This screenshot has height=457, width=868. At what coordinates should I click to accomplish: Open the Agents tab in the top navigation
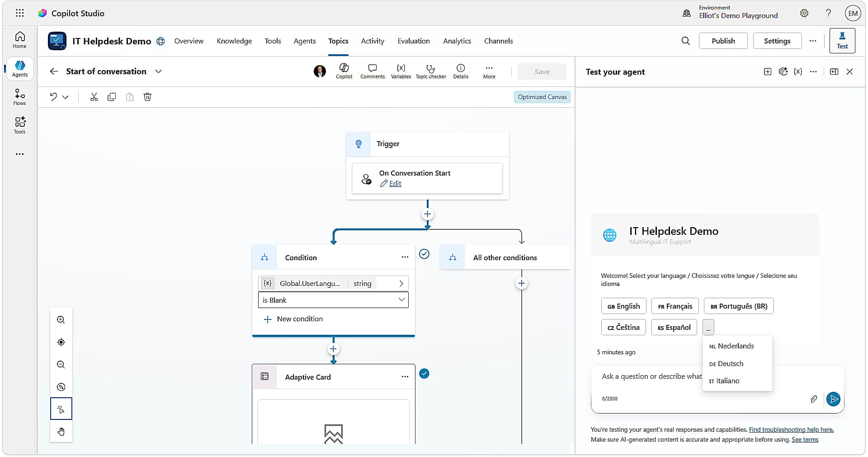pyautogui.click(x=305, y=41)
